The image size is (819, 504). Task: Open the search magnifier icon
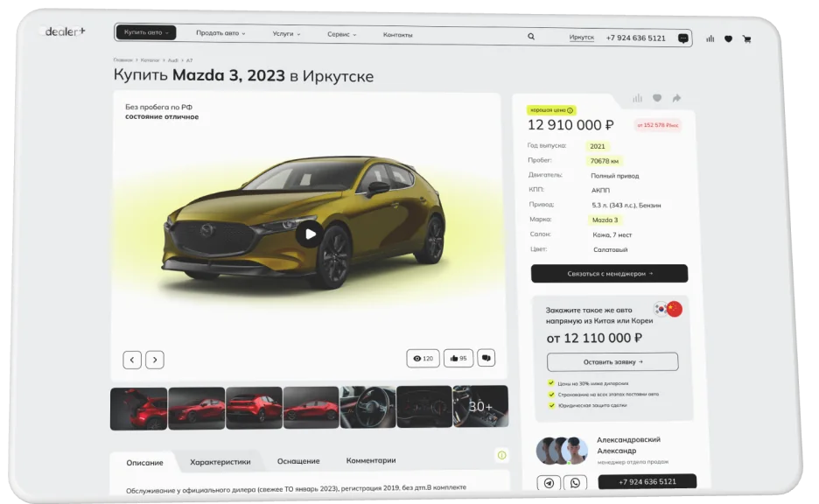tap(530, 37)
